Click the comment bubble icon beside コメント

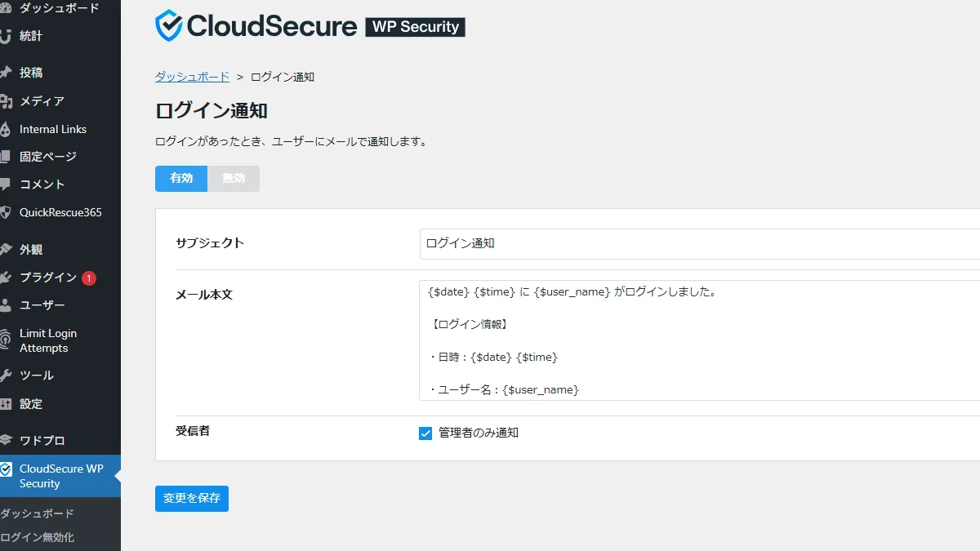(x=5, y=184)
